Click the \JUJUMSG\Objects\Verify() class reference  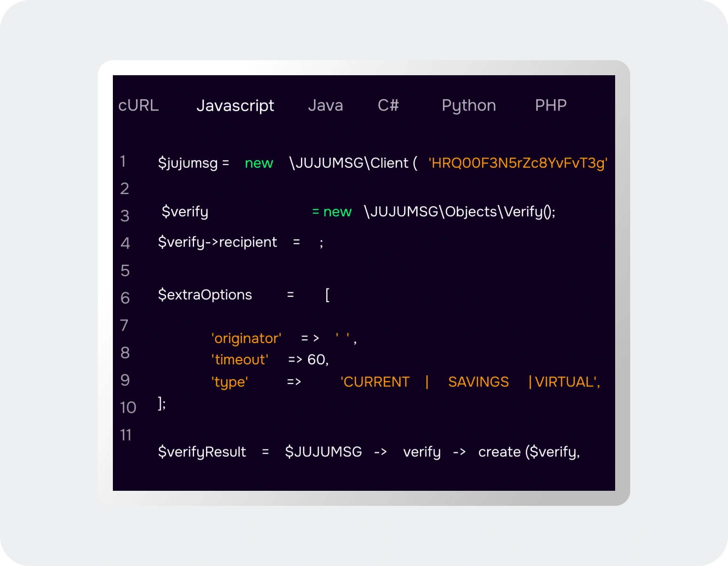tap(459, 212)
